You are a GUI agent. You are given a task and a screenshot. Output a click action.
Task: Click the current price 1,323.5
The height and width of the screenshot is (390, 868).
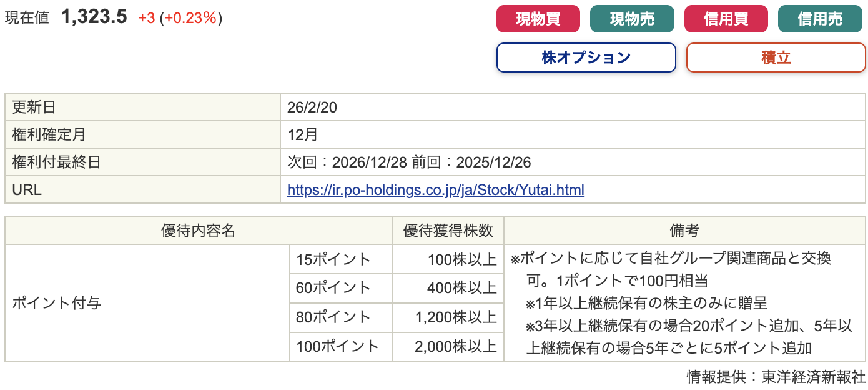click(x=94, y=17)
